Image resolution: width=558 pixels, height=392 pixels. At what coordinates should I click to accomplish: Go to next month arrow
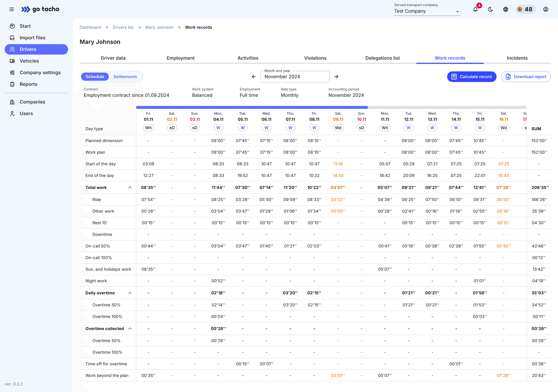pos(336,77)
